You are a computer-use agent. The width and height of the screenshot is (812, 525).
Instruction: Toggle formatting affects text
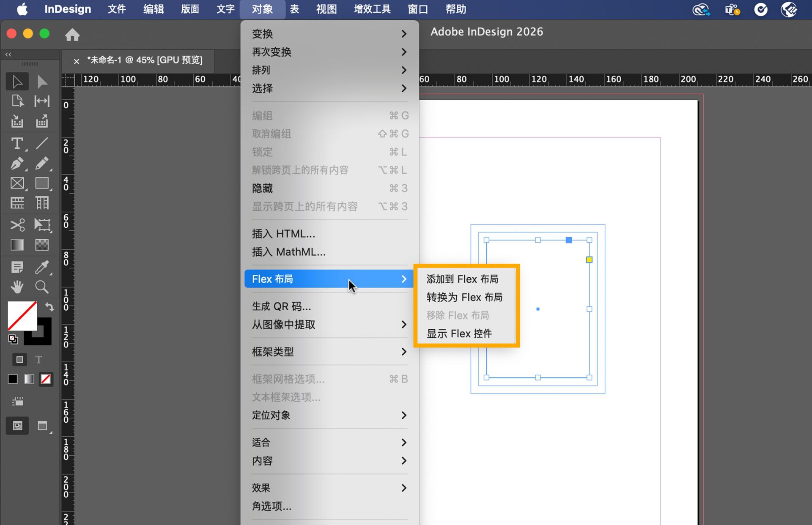38,359
